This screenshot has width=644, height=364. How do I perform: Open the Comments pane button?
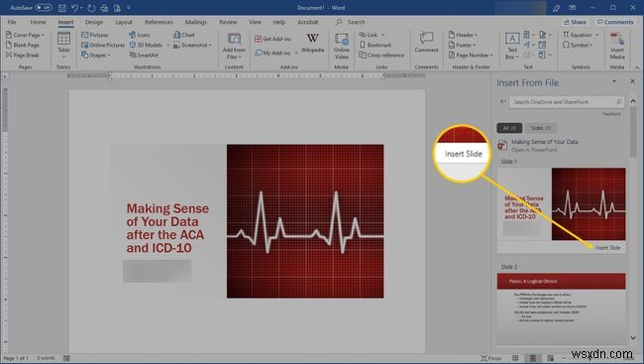click(x=615, y=22)
